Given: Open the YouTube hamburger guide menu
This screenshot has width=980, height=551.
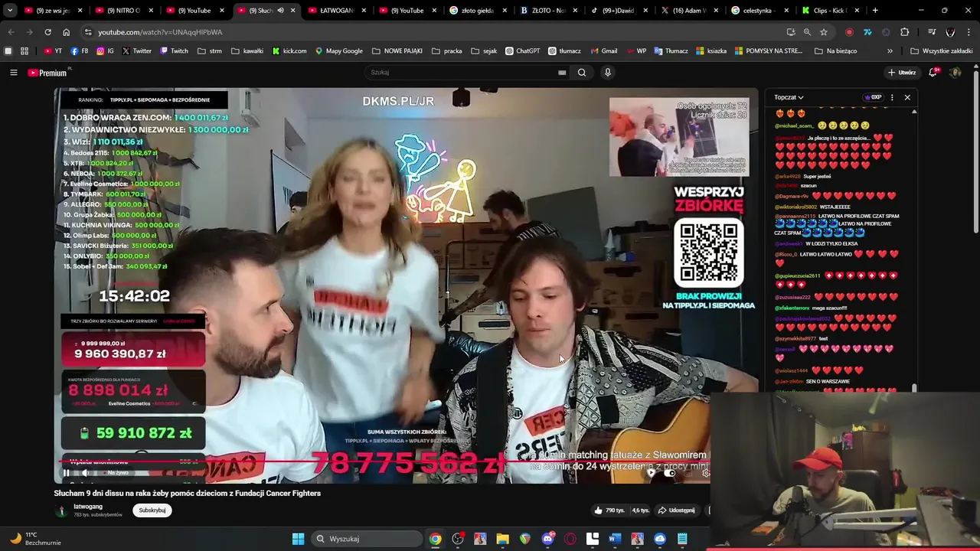Looking at the screenshot, I should point(13,73).
